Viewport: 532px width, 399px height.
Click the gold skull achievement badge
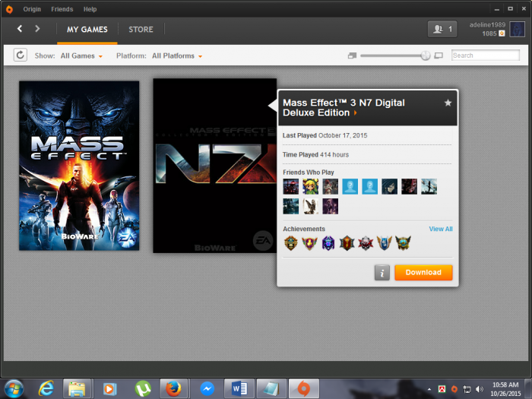click(291, 243)
